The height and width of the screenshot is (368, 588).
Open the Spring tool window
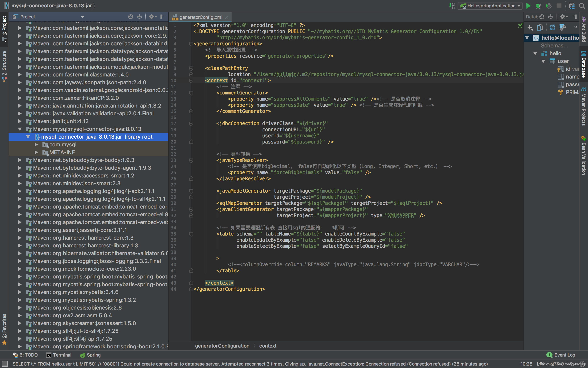click(90, 355)
